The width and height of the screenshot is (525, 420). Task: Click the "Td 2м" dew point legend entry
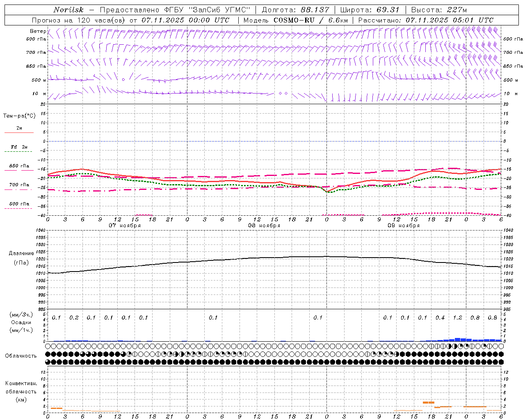click(x=19, y=147)
